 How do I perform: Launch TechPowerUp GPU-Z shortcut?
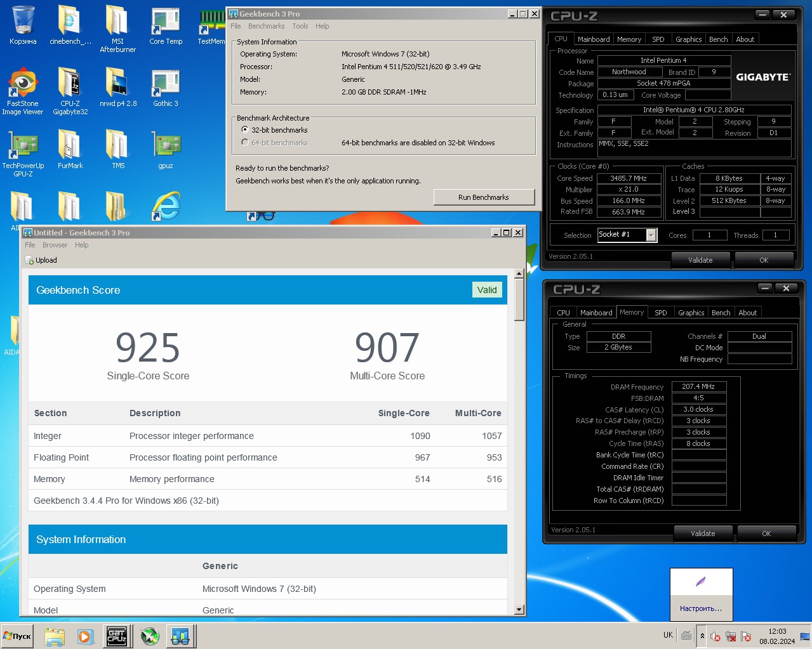(x=23, y=153)
